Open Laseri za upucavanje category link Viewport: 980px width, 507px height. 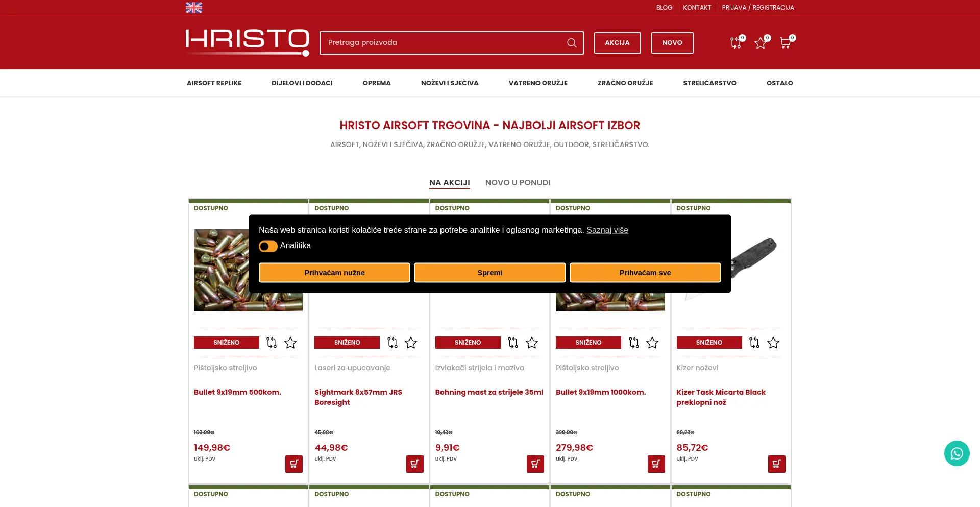pyautogui.click(x=352, y=368)
